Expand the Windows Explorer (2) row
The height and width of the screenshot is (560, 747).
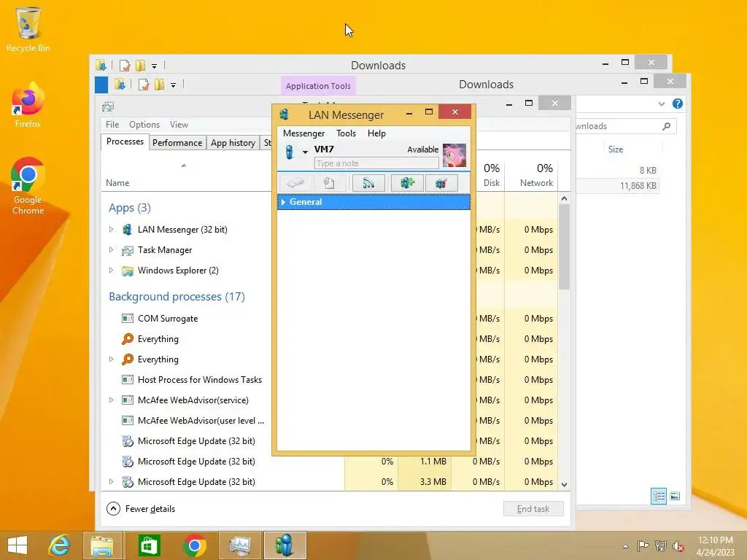point(112,271)
